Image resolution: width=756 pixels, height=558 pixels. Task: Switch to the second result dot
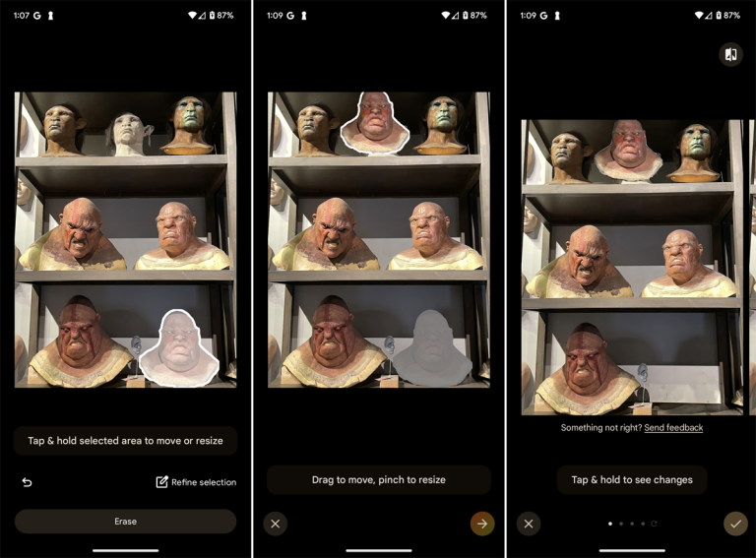621,524
